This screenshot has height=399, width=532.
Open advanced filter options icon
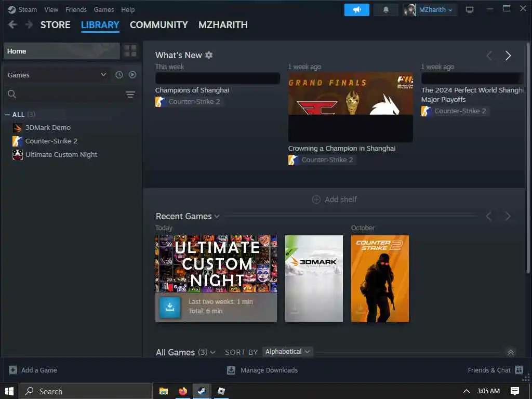coord(130,95)
